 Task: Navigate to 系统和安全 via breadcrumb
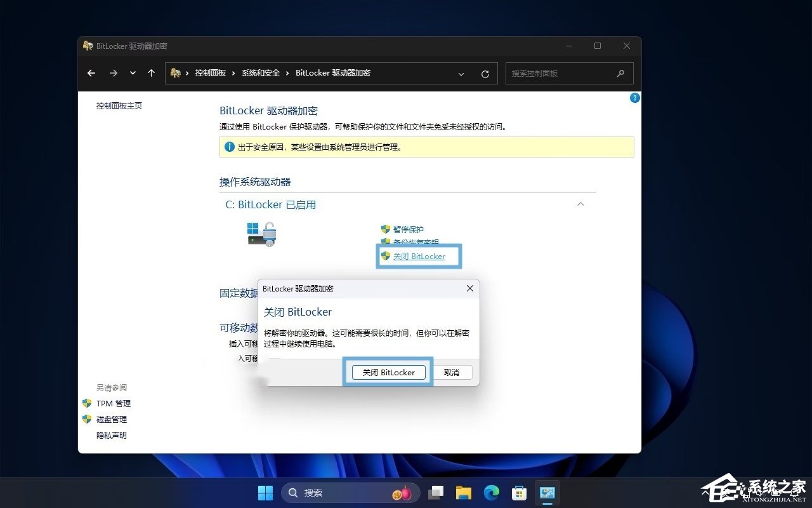pyautogui.click(x=261, y=73)
